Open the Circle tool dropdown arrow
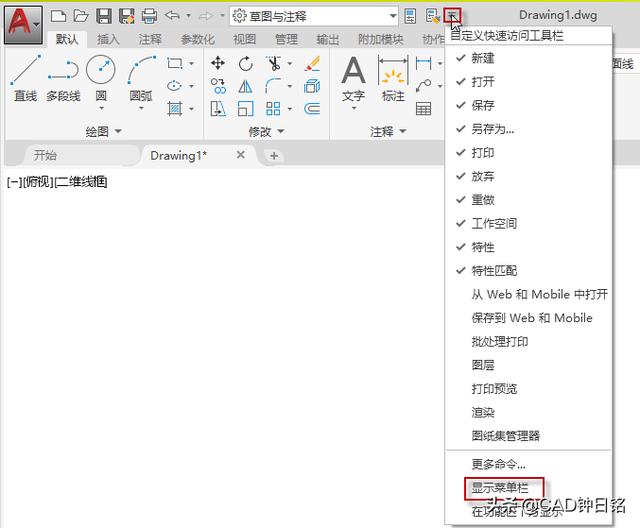The height and width of the screenshot is (528, 640). pos(101,108)
